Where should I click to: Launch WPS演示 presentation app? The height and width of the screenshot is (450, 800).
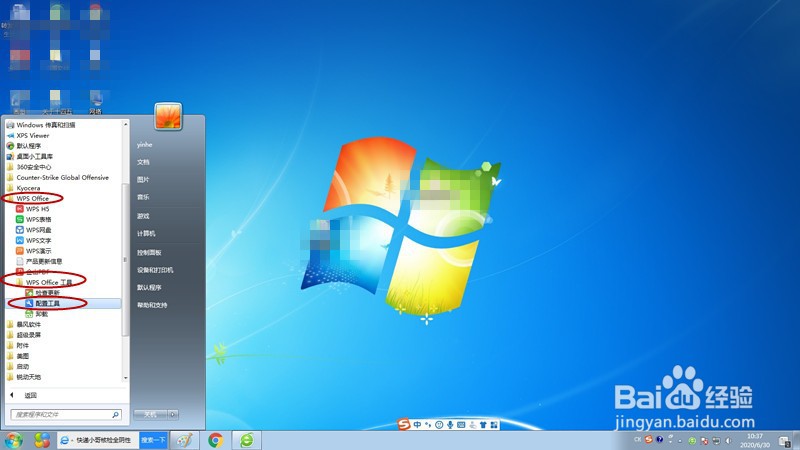tap(34, 251)
